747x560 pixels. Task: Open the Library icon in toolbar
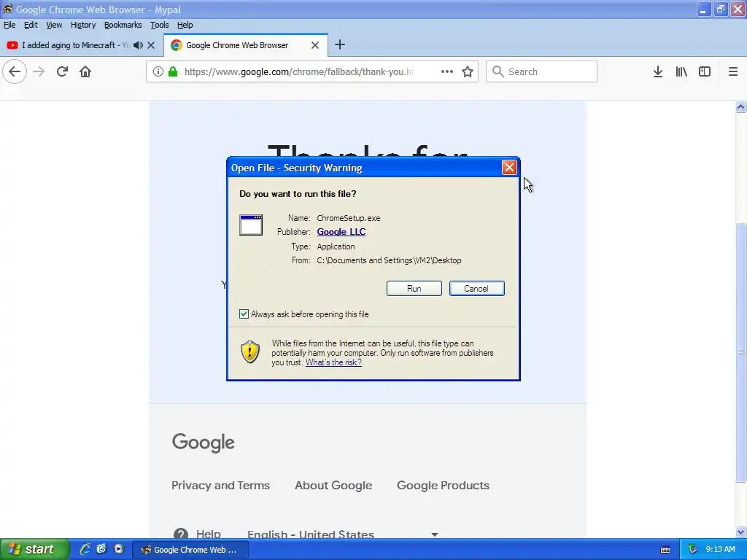click(681, 72)
